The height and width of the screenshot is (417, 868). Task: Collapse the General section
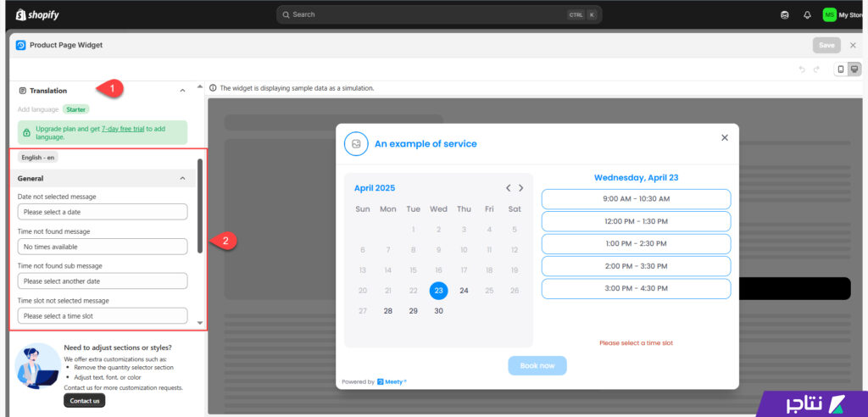[183, 178]
